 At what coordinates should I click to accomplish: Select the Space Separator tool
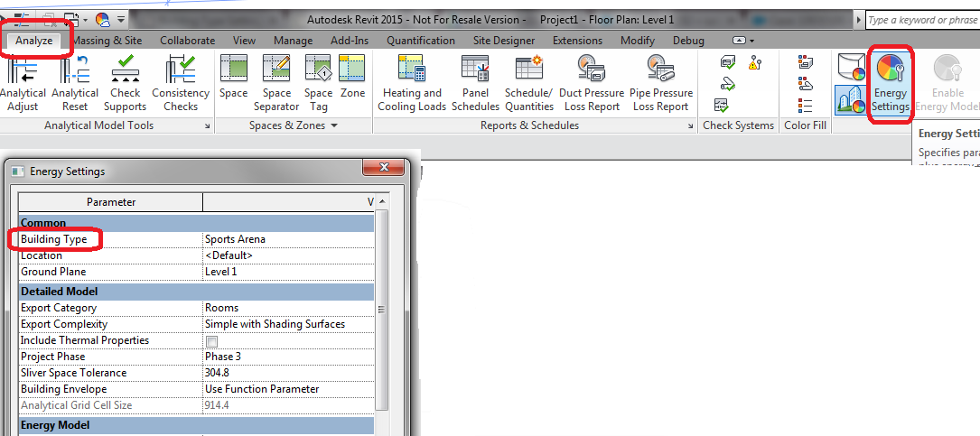(276, 84)
